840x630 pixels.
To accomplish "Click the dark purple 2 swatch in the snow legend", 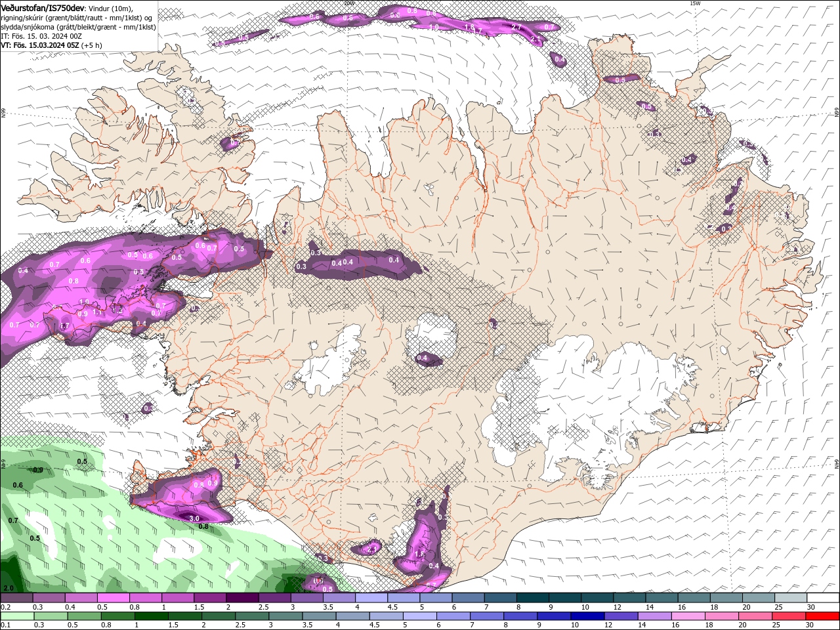I will (x=242, y=598).
